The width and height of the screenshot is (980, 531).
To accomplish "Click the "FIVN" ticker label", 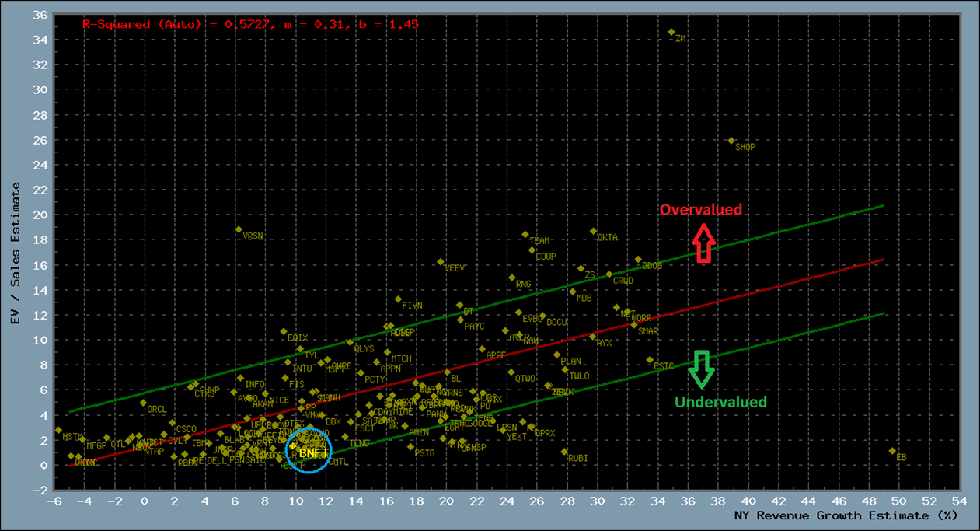I will (413, 306).
